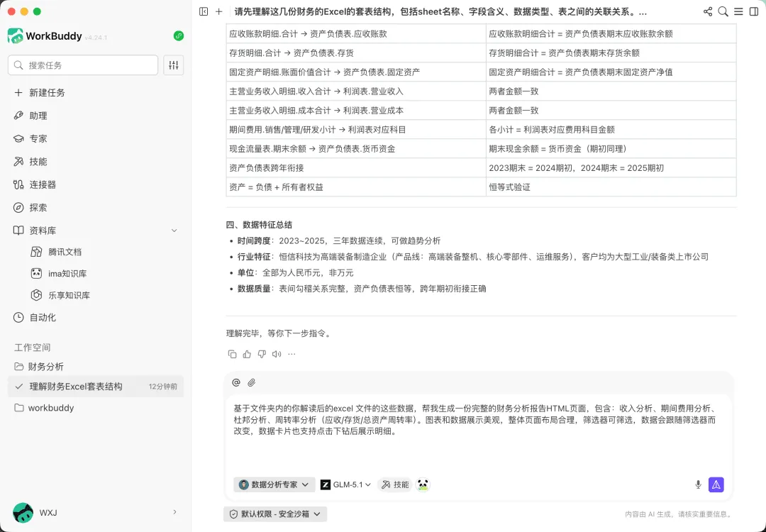This screenshot has width=766, height=532.
Task: Click the 四、数据特征总结 heading
Action: coord(259,225)
